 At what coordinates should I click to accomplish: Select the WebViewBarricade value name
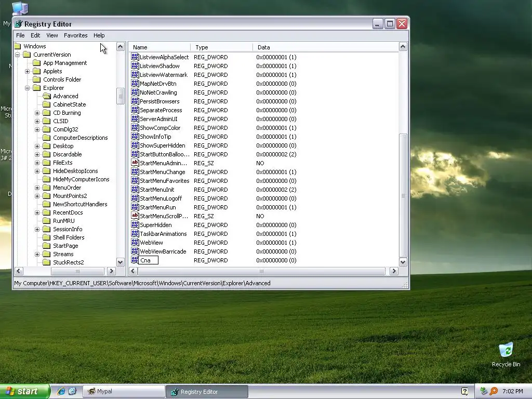click(163, 251)
